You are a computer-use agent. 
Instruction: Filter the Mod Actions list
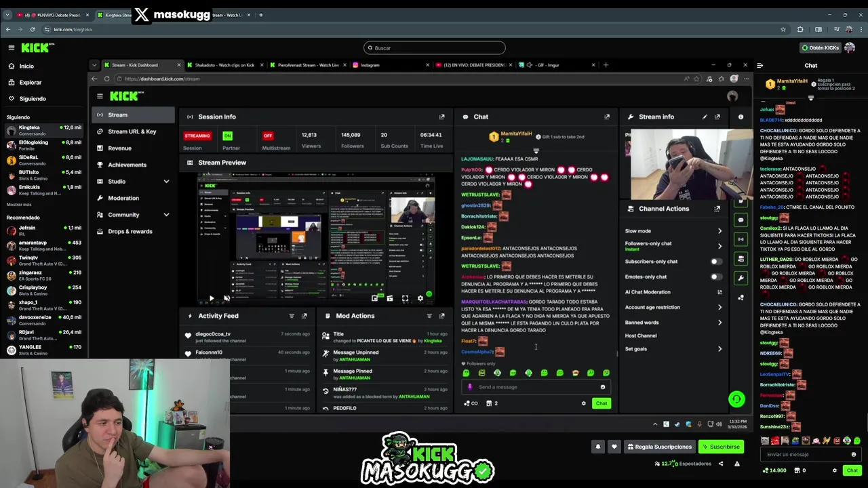[x=429, y=316]
